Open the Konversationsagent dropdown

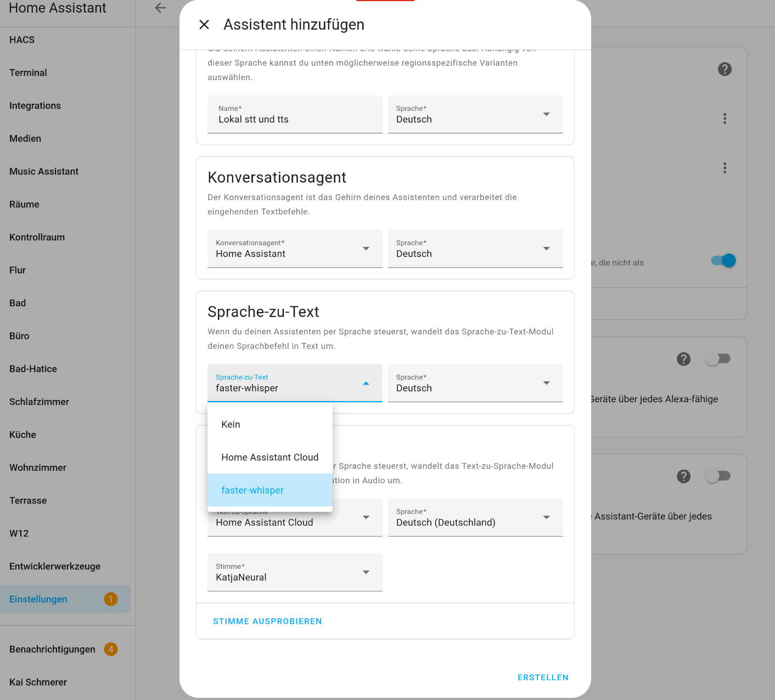(x=295, y=249)
